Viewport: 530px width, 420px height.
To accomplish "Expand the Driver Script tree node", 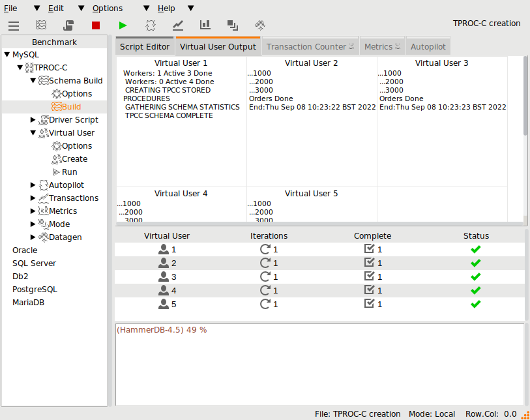I will [x=33, y=120].
